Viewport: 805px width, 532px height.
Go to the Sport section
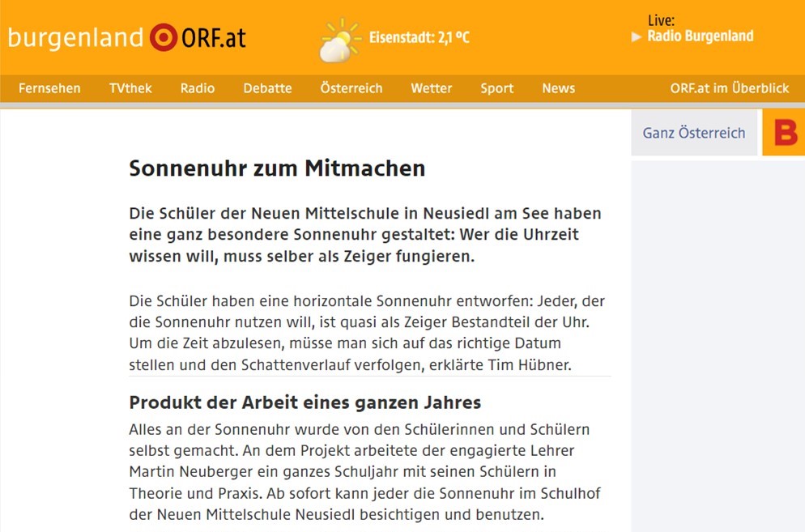(x=496, y=88)
